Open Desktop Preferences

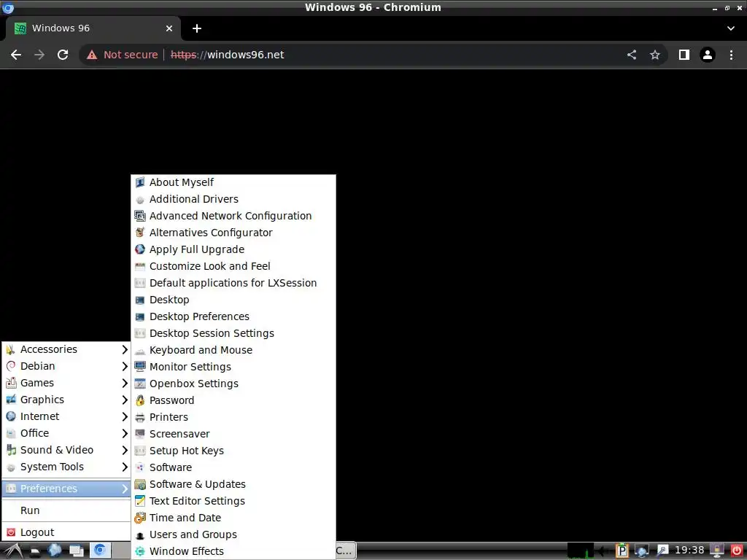click(x=233, y=316)
